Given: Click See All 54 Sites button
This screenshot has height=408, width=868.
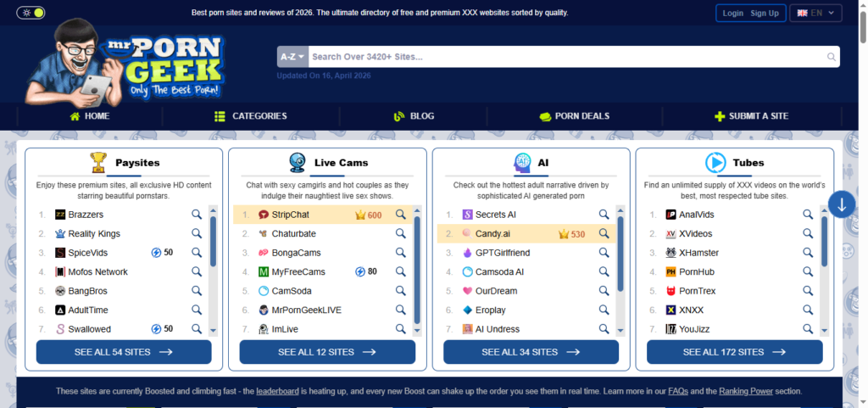Looking at the screenshot, I should pyautogui.click(x=124, y=352).
